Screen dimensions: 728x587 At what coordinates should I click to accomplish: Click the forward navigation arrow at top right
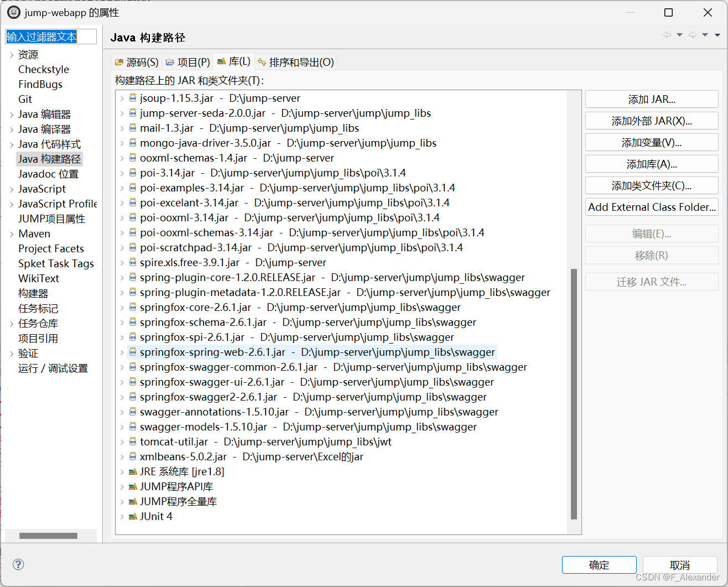692,34
